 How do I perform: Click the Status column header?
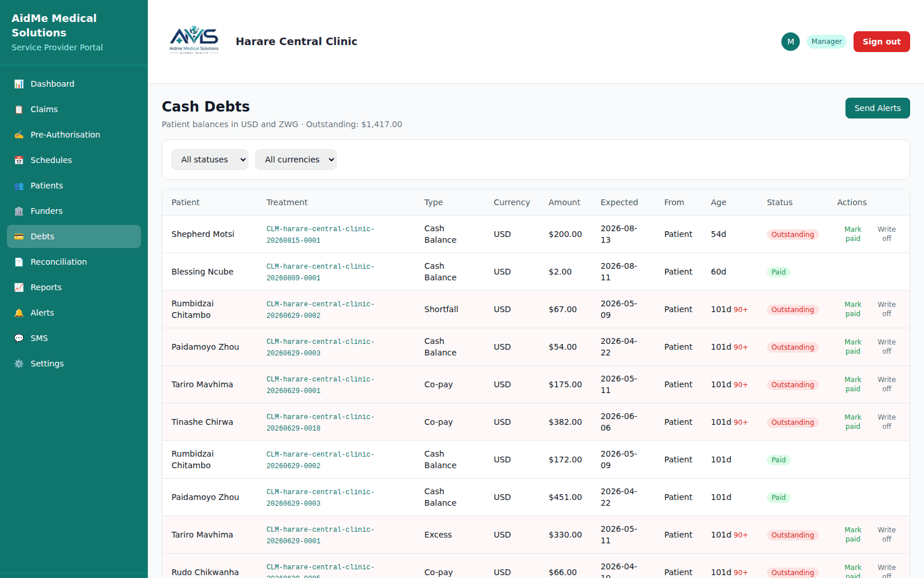[x=780, y=202]
